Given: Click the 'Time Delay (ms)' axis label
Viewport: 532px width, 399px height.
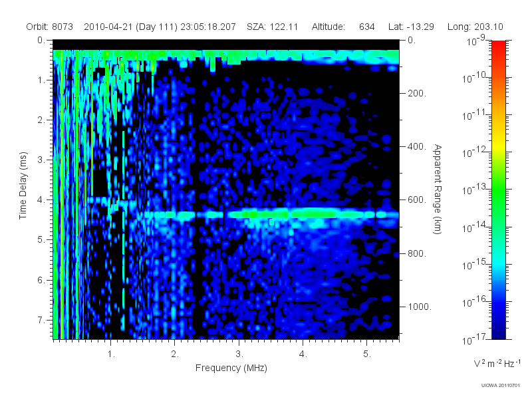Looking at the screenshot, I should 23,186.
